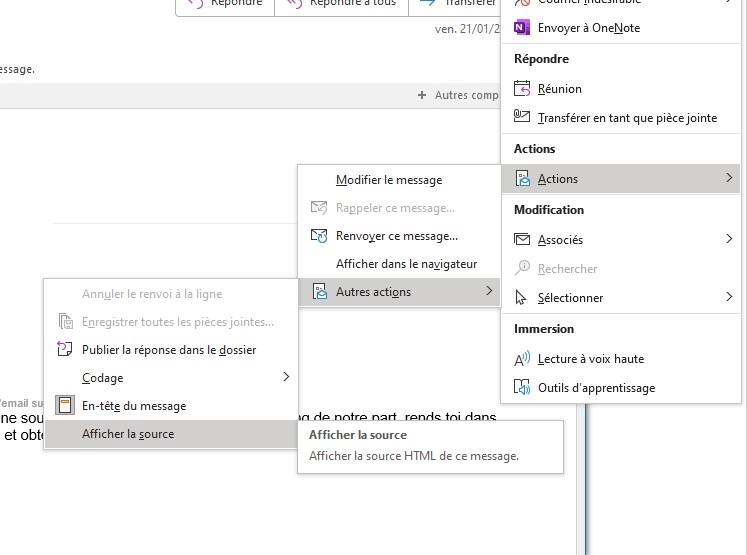Viewport: 747px width, 555px height.
Task: Expand the Codage submenu arrow
Action: coord(286,377)
